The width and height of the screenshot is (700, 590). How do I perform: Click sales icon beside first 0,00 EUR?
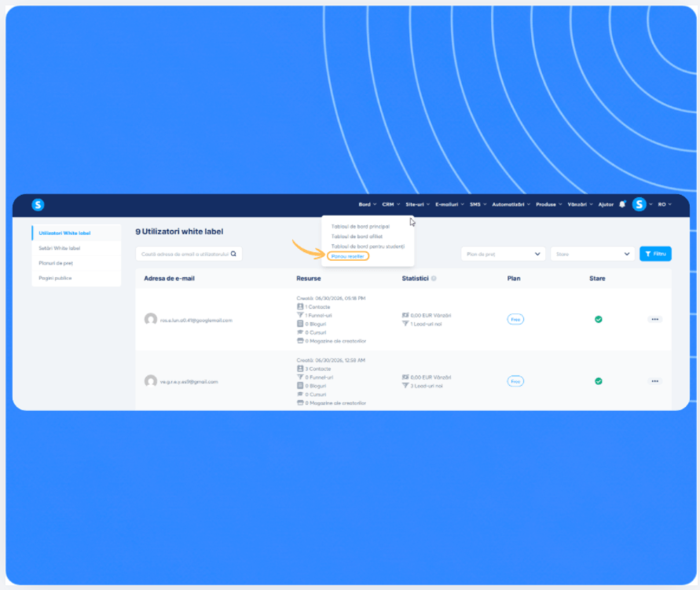coord(405,315)
